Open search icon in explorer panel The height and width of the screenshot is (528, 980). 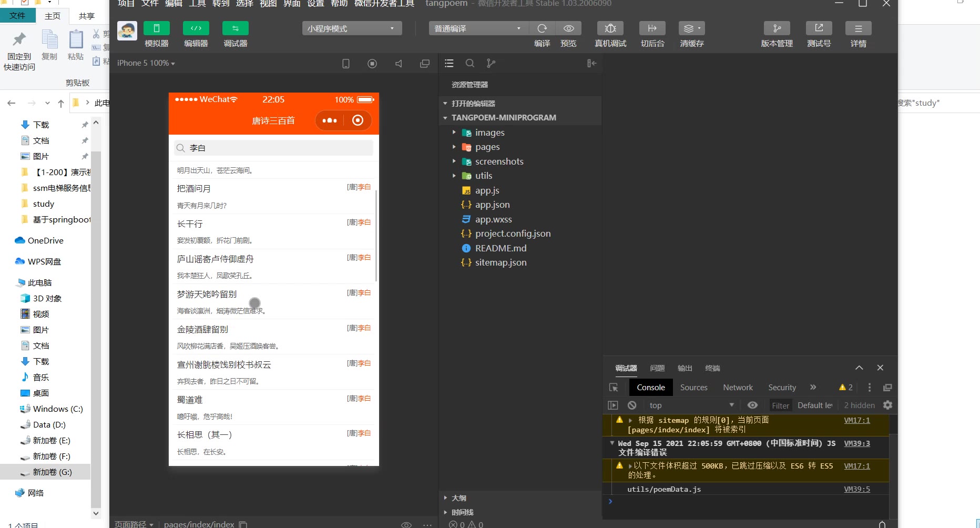[x=470, y=63]
